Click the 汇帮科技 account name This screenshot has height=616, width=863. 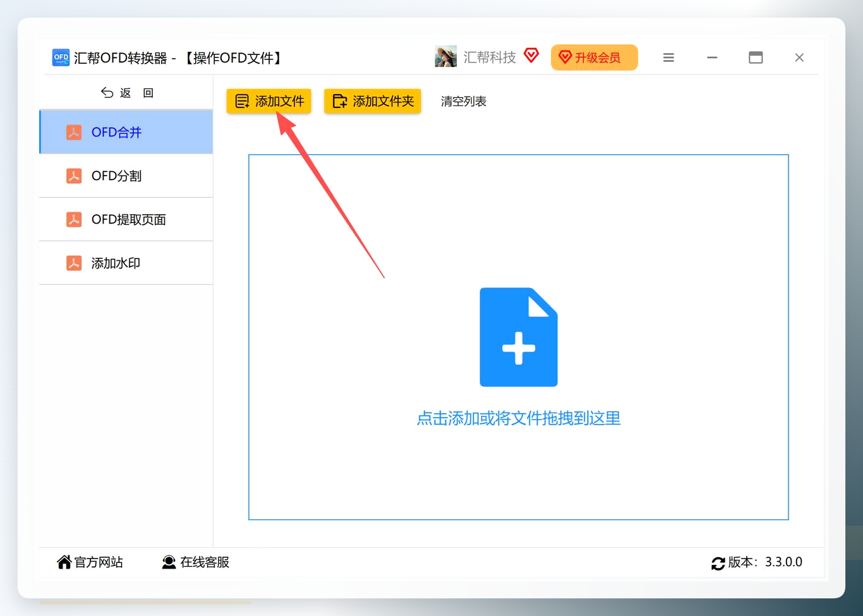(x=490, y=57)
